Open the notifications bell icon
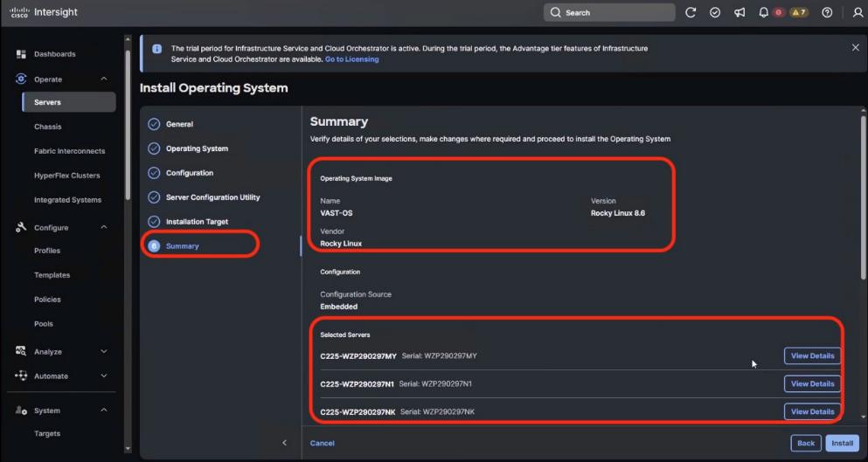868x462 pixels. [763, 12]
